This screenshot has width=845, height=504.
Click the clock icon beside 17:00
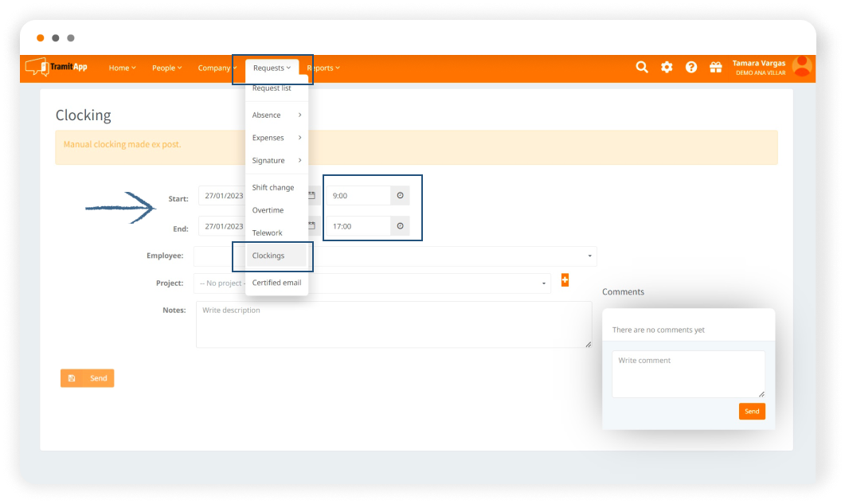click(400, 226)
